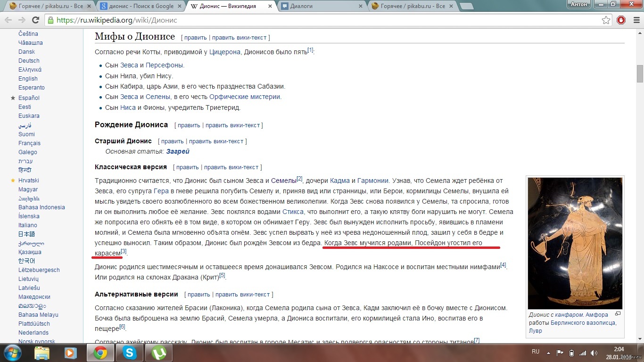The width and height of the screenshot is (644, 362).
Task: Switch to the Диалоги tab
Action: pos(322,6)
